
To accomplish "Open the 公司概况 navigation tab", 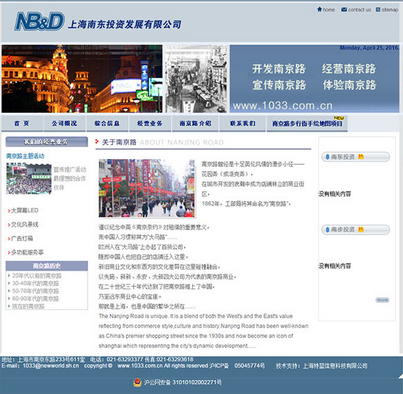I will click(x=64, y=123).
